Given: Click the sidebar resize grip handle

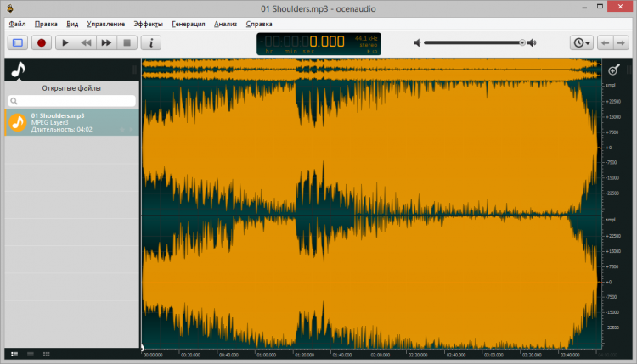Looking at the screenshot, I should 133,70.
